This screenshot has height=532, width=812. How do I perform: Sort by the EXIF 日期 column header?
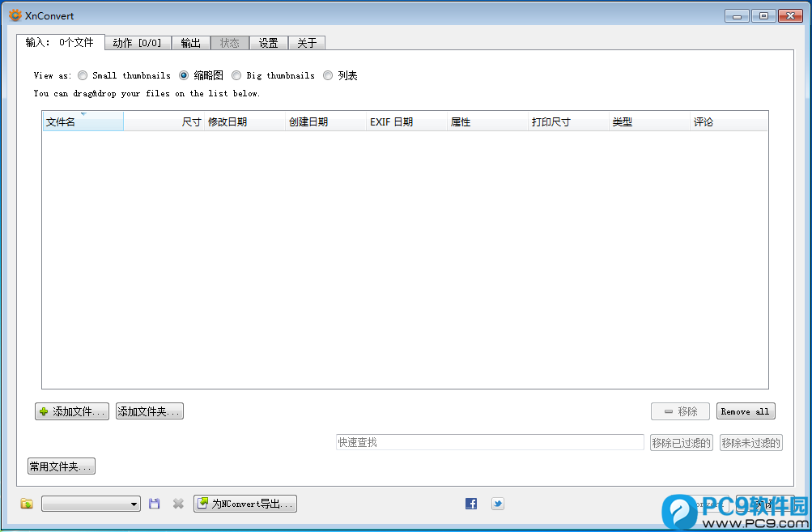pyautogui.click(x=406, y=121)
